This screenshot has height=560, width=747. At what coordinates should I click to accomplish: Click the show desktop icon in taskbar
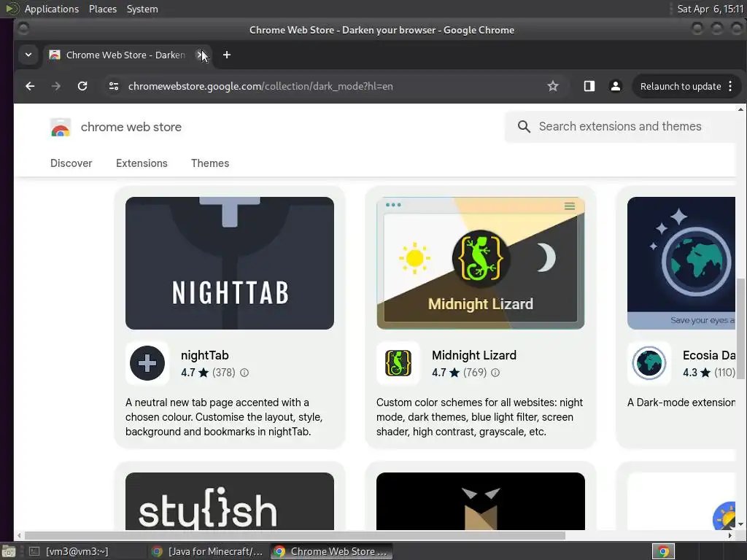[x=8, y=551]
